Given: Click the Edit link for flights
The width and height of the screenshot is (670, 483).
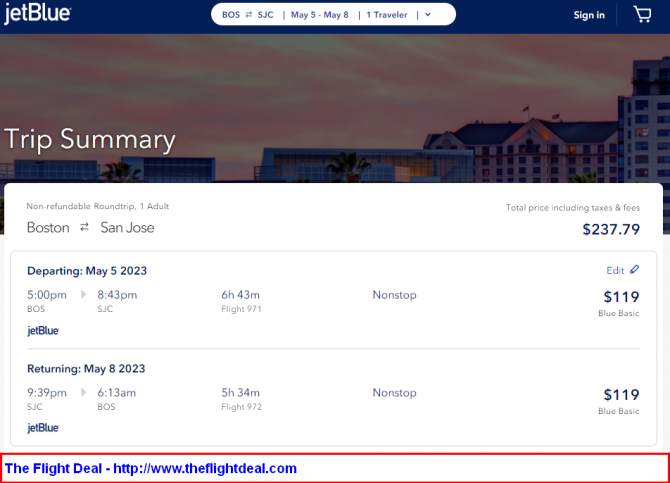Looking at the screenshot, I should (x=615, y=270).
